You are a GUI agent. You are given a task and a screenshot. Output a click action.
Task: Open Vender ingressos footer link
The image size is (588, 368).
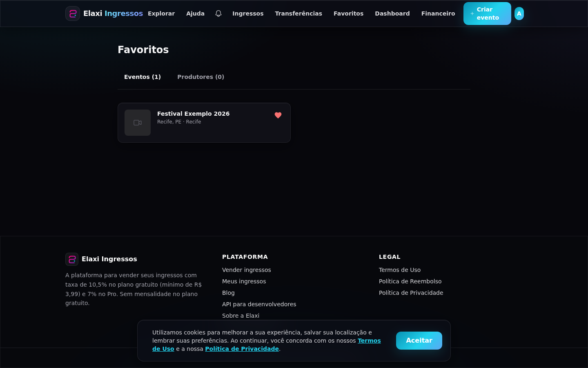click(247, 270)
